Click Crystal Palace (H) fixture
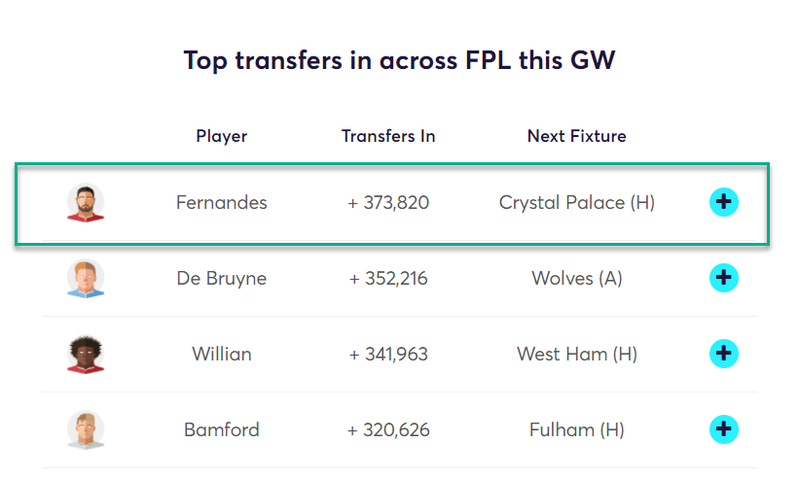The width and height of the screenshot is (800, 478). 577,203
